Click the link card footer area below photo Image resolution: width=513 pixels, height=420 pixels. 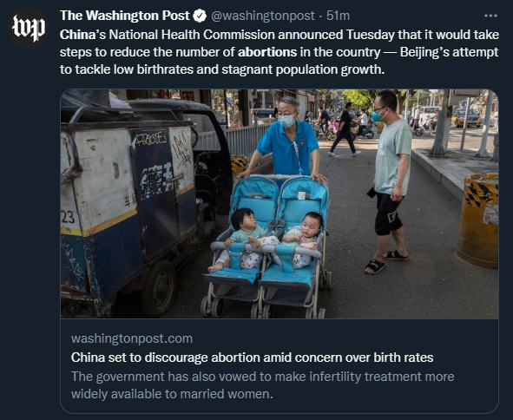pyautogui.click(x=280, y=365)
